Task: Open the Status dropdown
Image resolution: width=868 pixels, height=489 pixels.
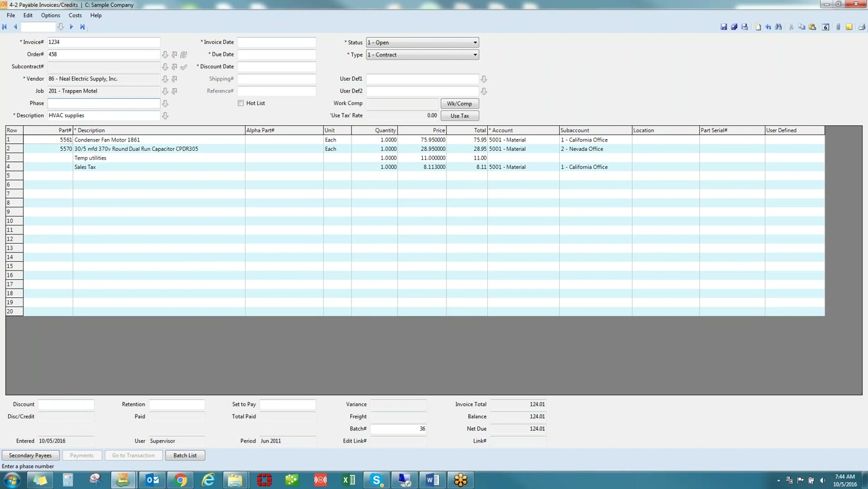Action: [422, 42]
